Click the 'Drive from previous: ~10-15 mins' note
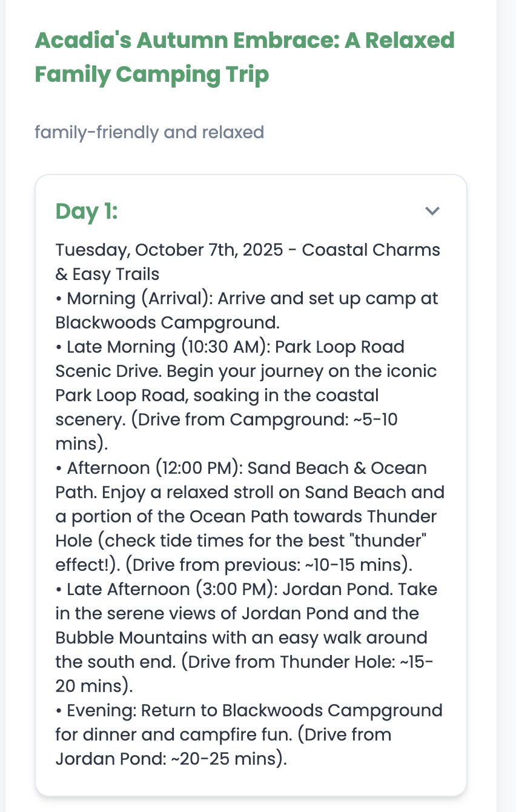 270,565
